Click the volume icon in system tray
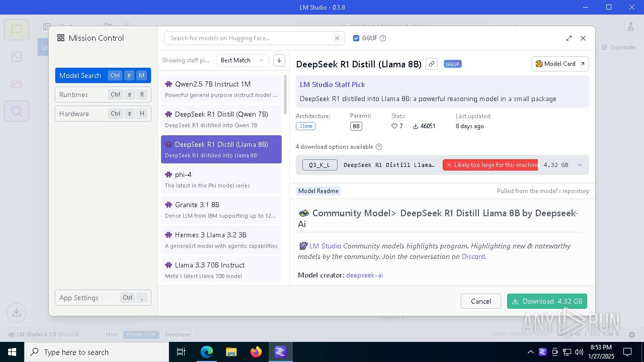Image resolution: width=644 pixels, height=362 pixels. click(579, 352)
